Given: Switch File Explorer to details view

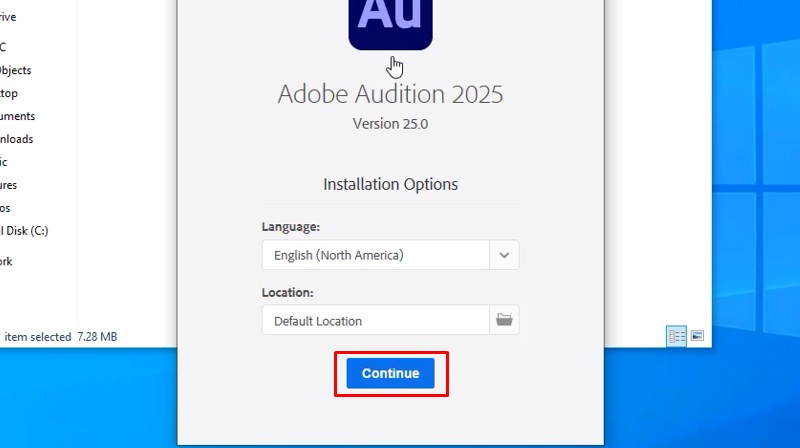Looking at the screenshot, I should tap(677, 337).
